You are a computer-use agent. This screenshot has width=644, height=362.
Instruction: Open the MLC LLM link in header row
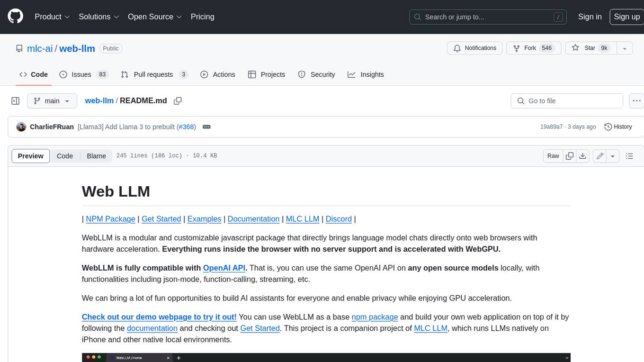[x=303, y=219]
